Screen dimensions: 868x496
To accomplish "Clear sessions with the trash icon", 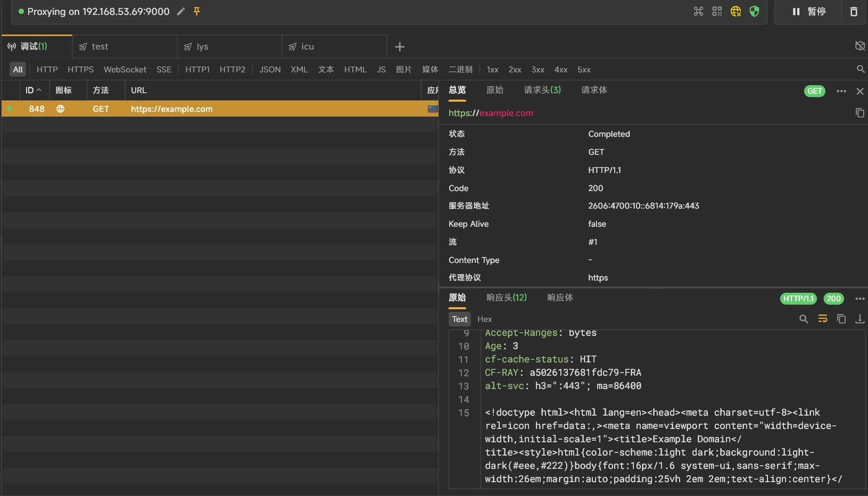I will pyautogui.click(x=854, y=12).
